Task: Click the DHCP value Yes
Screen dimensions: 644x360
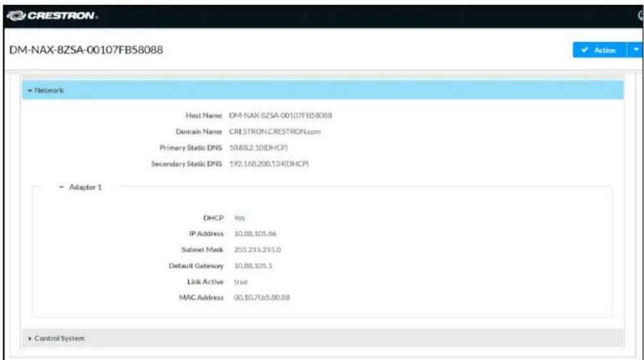Action: coord(239,218)
